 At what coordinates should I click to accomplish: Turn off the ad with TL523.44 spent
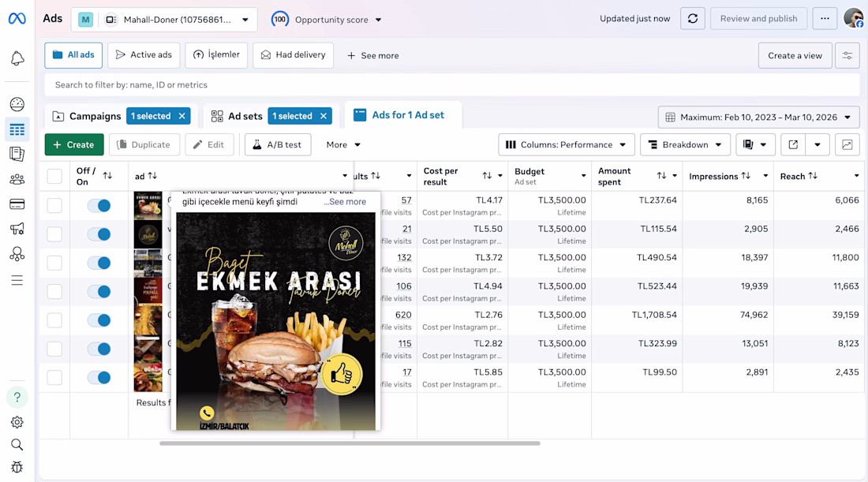(99, 292)
